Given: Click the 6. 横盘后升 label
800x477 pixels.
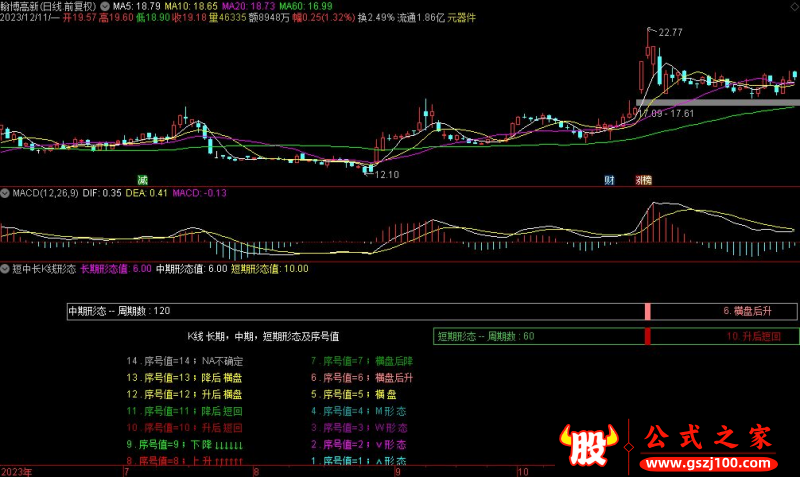Looking at the screenshot, I should 747,311.
